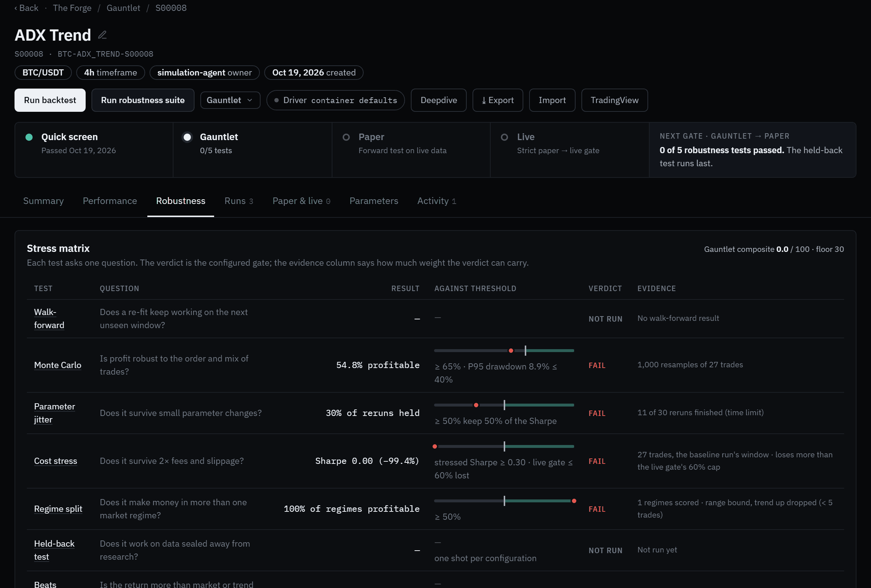Open the Parameters tab
871x588 pixels.
(x=374, y=201)
